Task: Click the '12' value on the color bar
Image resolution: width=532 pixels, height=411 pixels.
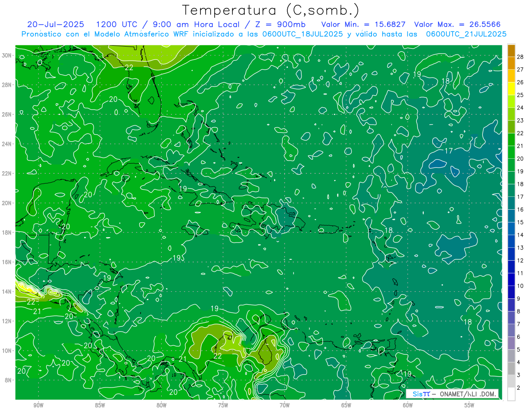Action: click(x=520, y=260)
